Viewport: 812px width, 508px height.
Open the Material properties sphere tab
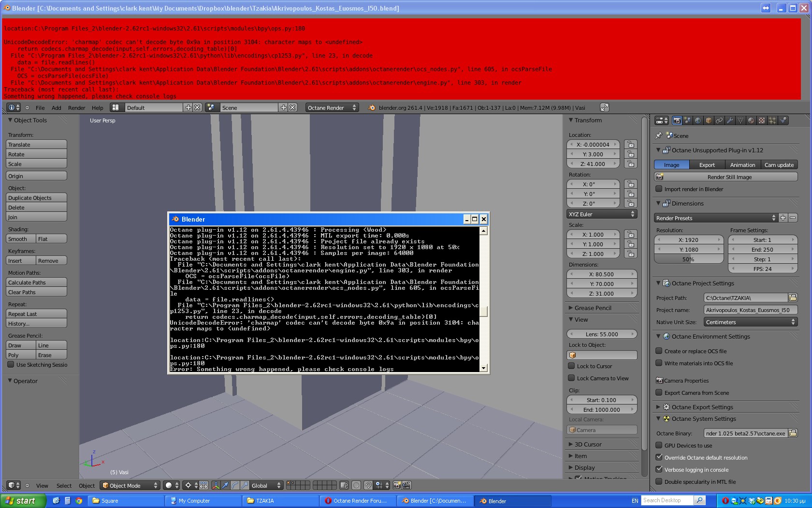click(751, 120)
